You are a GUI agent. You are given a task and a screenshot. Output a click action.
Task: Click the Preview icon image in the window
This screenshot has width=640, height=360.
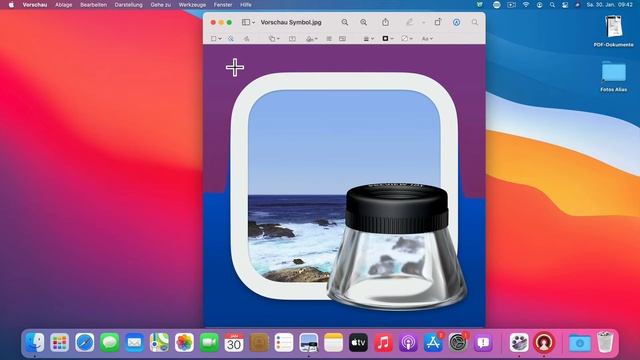click(348, 190)
